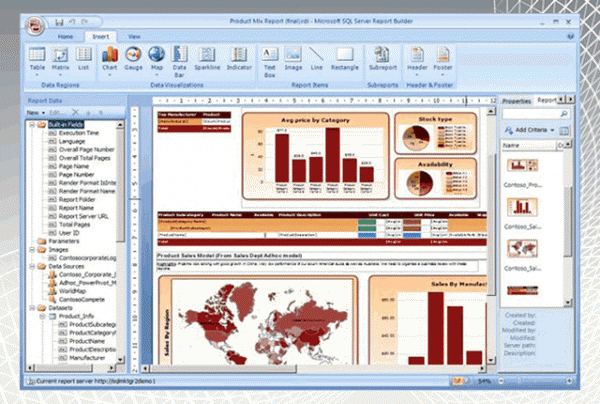Select the ContosoCompete data source
This screenshot has height=404, width=600.
82,300
